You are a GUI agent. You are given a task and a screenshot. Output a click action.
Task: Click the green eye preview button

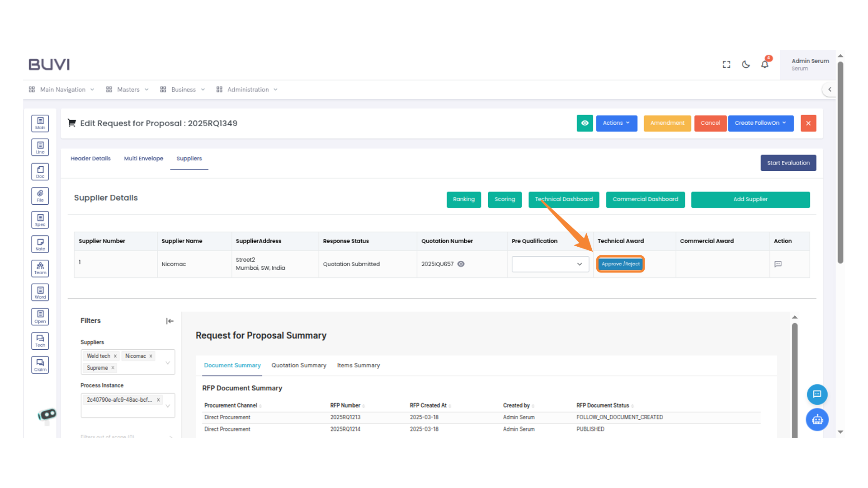tap(585, 123)
